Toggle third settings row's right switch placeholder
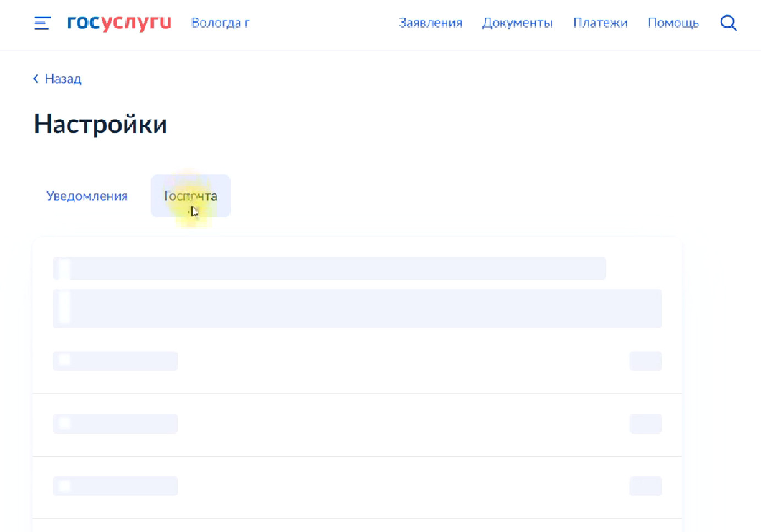761x532 pixels. click(x=645, y=486)
